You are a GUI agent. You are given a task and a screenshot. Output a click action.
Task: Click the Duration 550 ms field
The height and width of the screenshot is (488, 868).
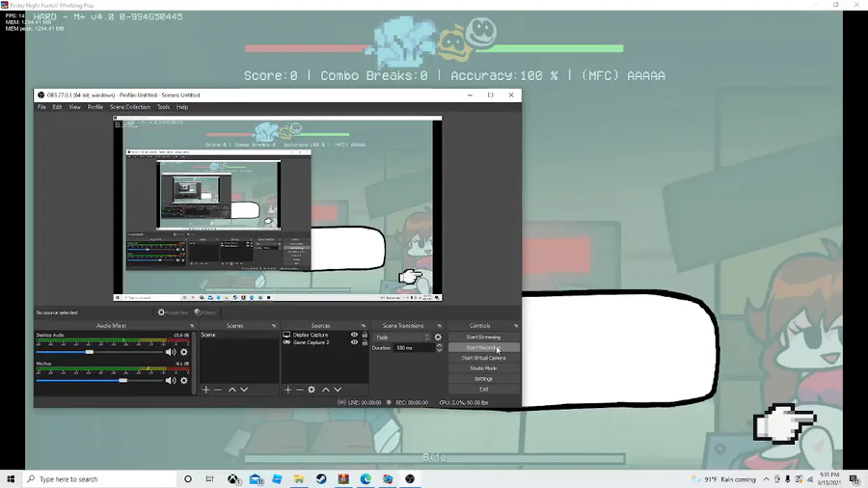tap(415, 348)
